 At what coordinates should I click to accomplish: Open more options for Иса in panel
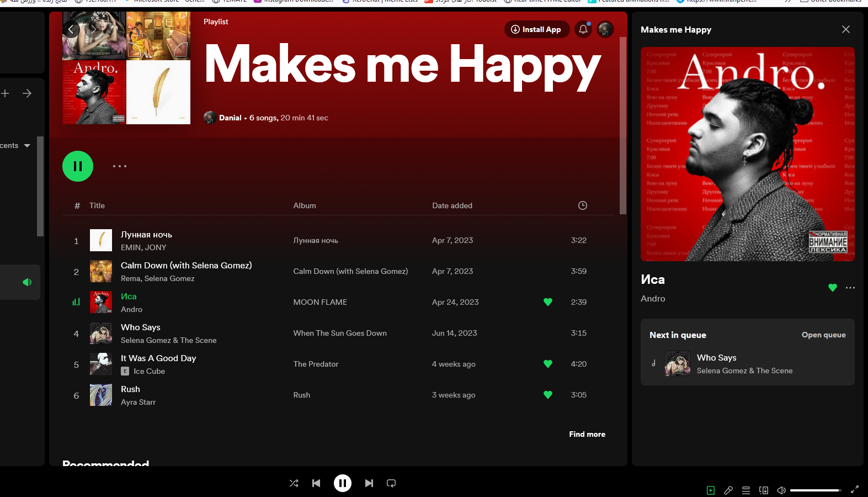850,287
